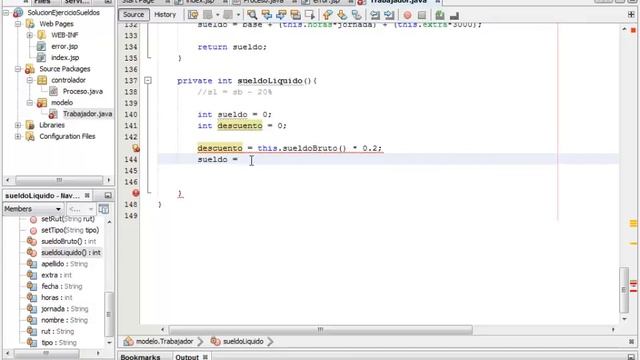Click the Last Edit toolbar icon

(193, 15)
